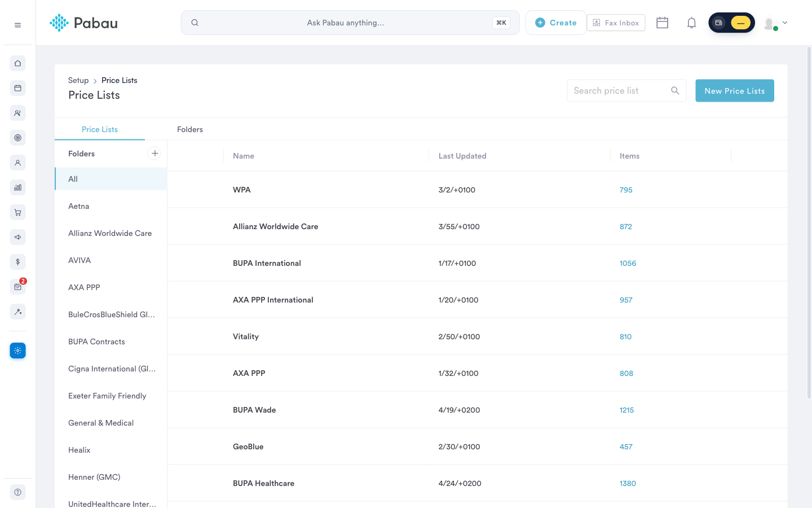Switch to the Folders tab
Image resolution: width=812 pixels, height=508 pixels.
(190, 129)
